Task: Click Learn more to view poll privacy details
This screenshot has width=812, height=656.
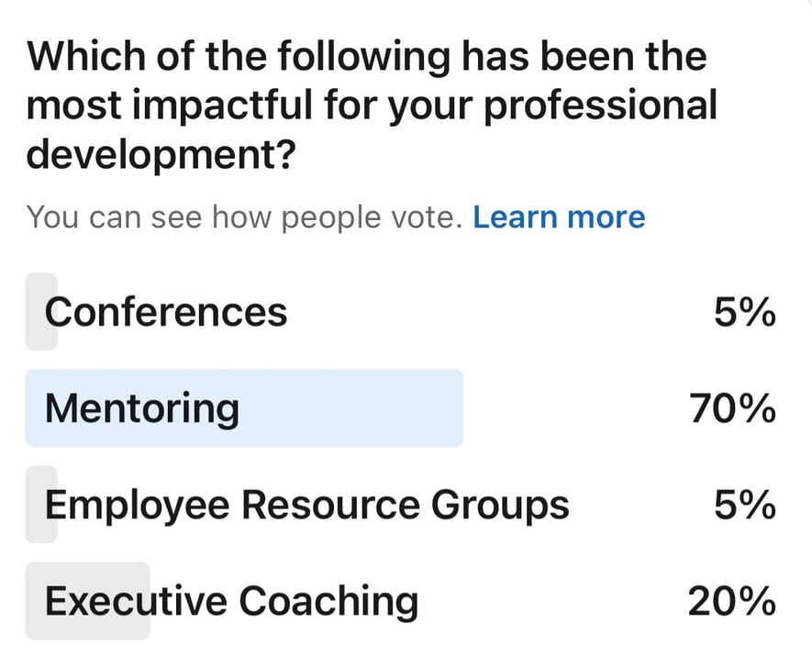Action: [559, 217]
